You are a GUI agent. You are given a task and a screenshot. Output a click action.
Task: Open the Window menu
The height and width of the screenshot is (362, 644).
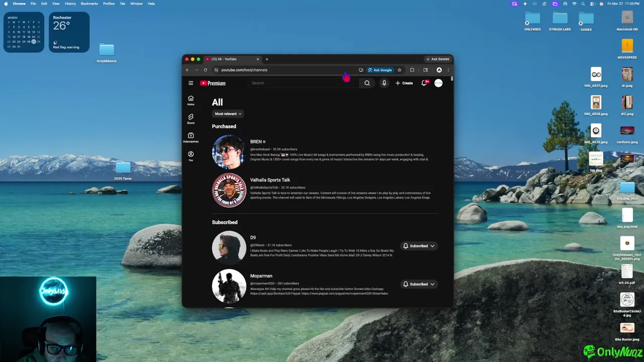(136, 4)
